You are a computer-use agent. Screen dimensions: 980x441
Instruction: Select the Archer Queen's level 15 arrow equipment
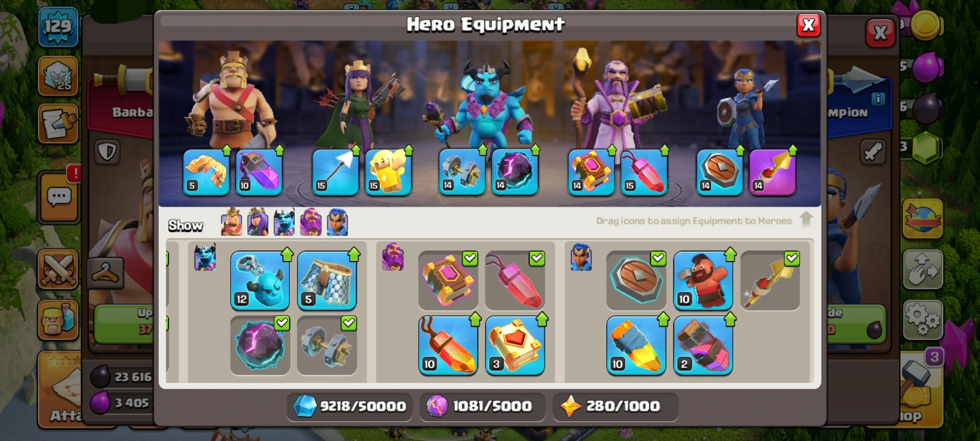336,172
